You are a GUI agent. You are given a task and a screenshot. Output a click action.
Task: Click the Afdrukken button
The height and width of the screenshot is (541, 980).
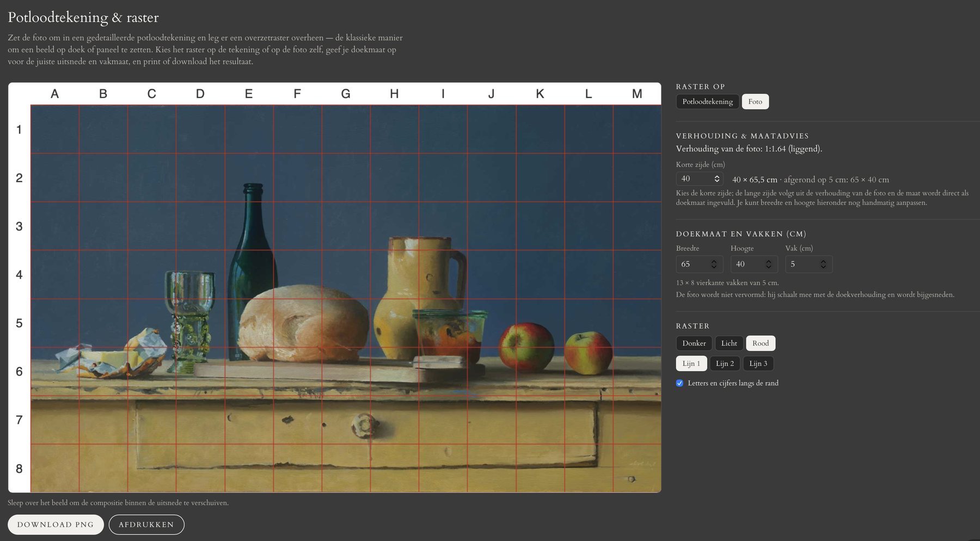(146, 525)
